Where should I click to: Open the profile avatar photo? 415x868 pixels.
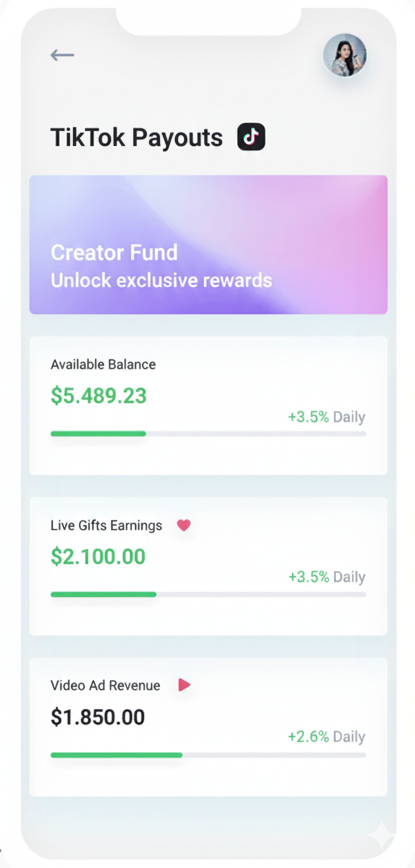click(345, 55)
